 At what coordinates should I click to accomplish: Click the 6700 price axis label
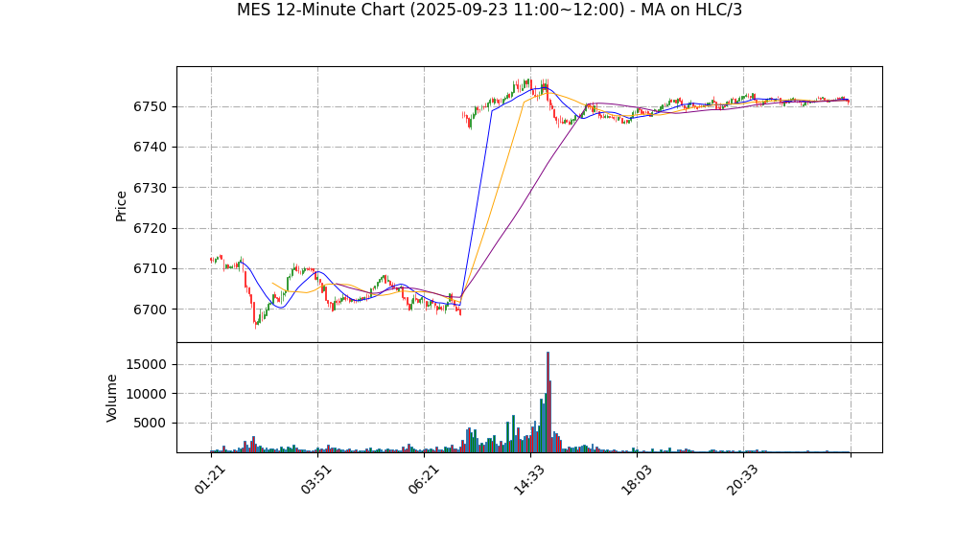150,310
